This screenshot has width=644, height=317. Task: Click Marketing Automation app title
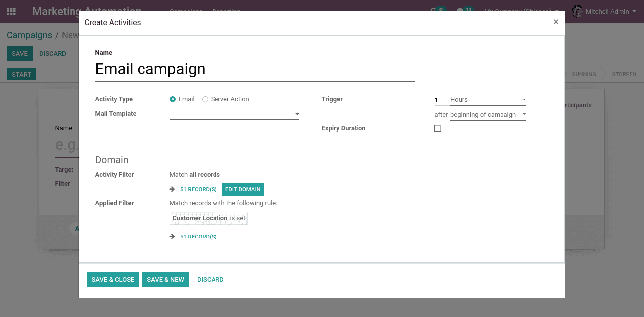(87, 11)
